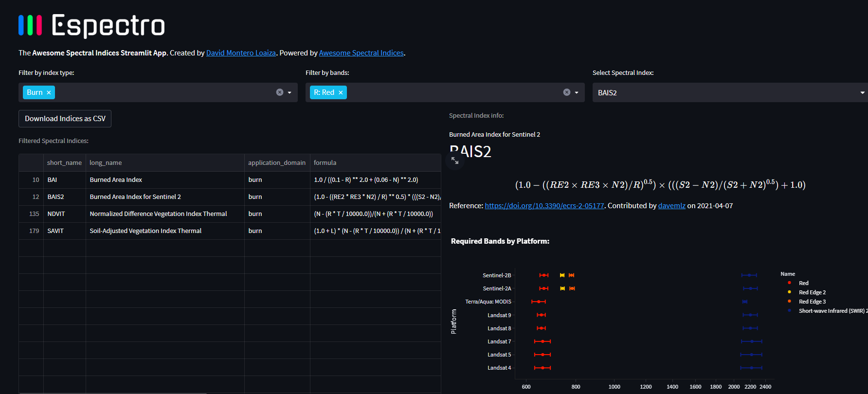
Task: Remove the Burn filter tag
Action: point(49,92)
